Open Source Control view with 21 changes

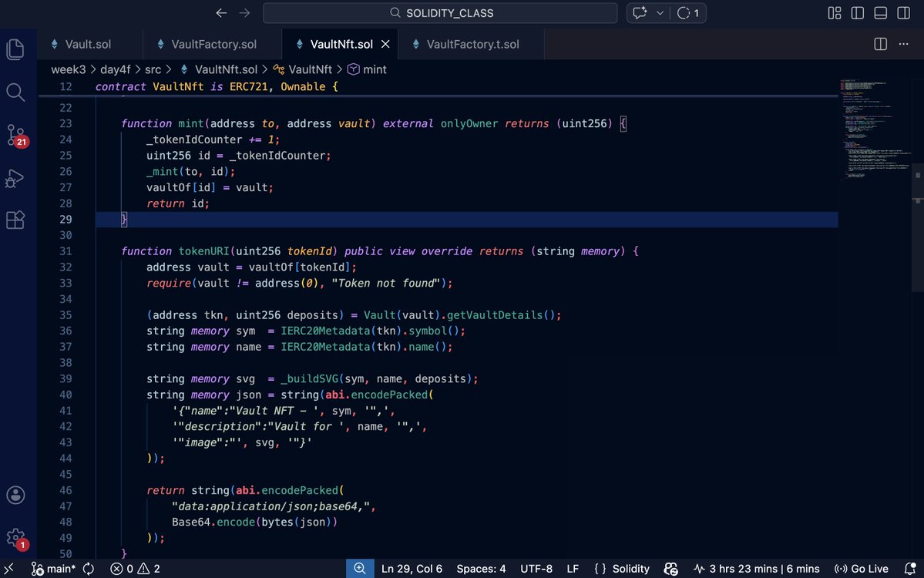click(x=15, y=135)
